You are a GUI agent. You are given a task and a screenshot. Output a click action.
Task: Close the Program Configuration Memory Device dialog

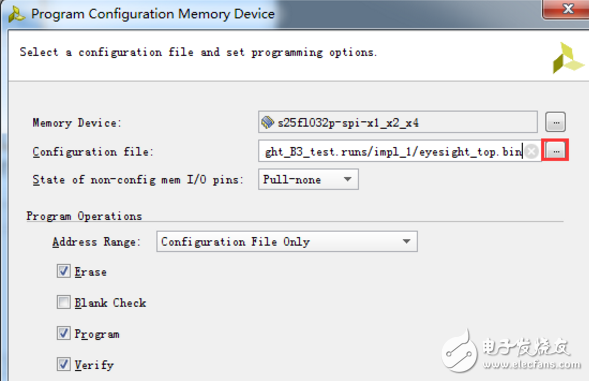click(x=567, y=8)
